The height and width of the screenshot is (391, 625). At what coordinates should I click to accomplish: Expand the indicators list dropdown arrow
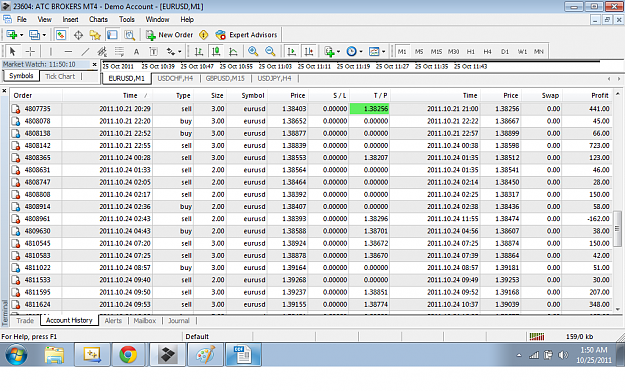click(x=338, y=51)
